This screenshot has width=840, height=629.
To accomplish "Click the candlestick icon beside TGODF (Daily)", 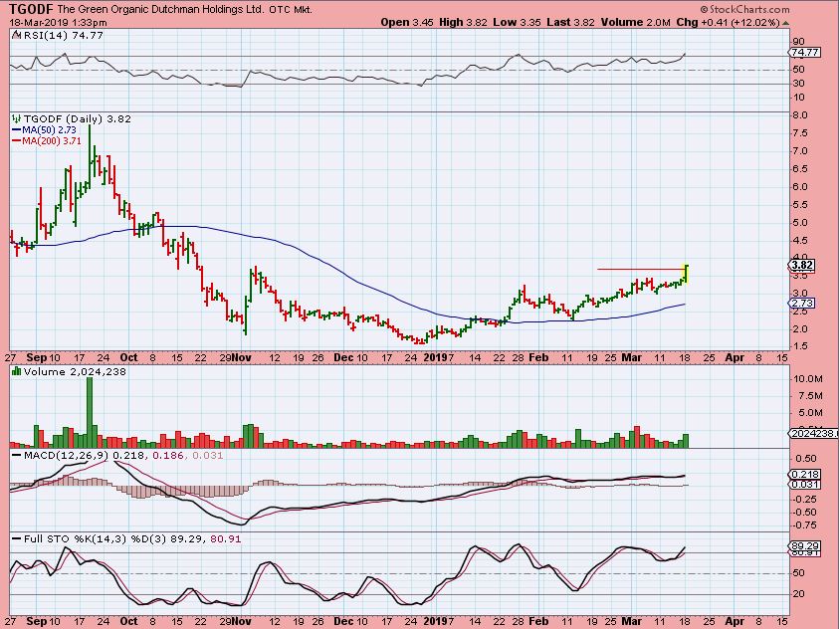I will pyautogui.click(x=17, y=119).
